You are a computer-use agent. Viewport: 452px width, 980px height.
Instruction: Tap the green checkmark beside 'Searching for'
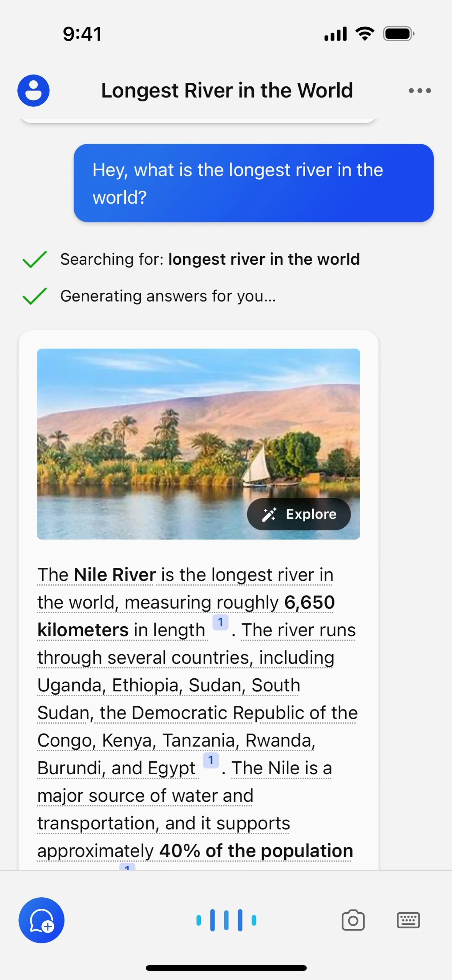[x=35, y=259]
